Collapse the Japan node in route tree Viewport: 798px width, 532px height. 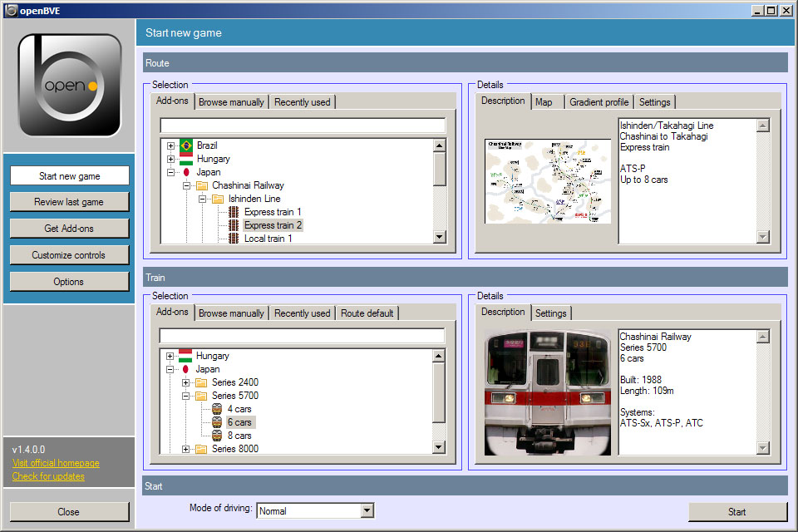[x=171, y=172]
